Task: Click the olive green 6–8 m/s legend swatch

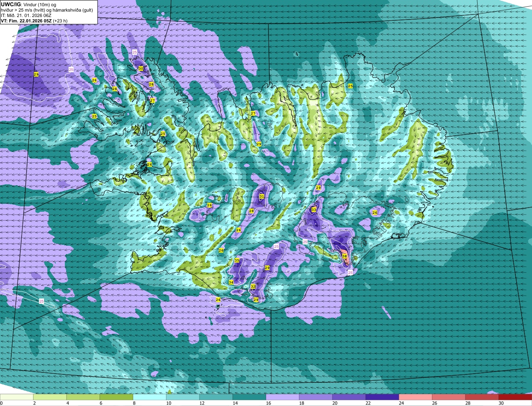Action: 116,397
